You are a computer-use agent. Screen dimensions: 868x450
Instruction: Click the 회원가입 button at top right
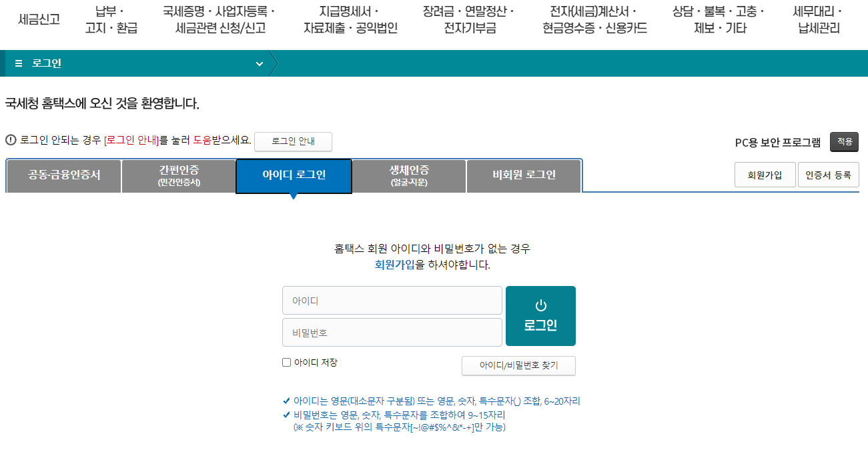(x=765, y=175)
